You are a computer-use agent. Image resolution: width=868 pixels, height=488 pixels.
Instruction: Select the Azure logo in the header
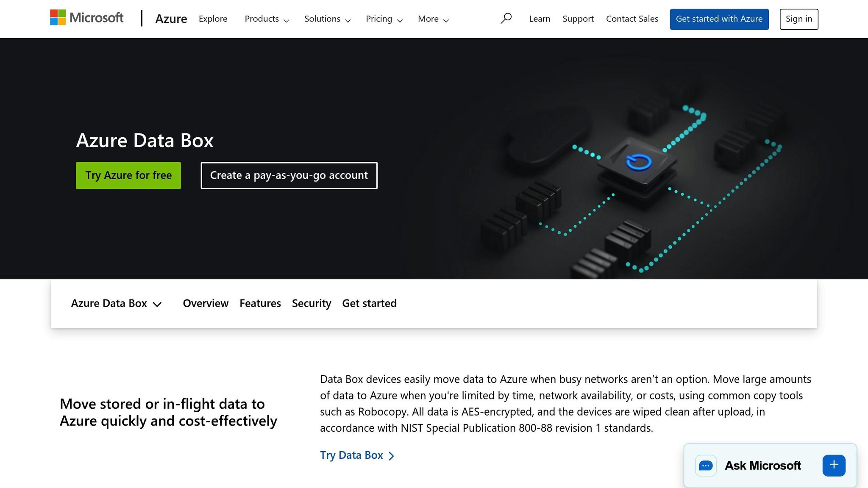pos(171,19)
